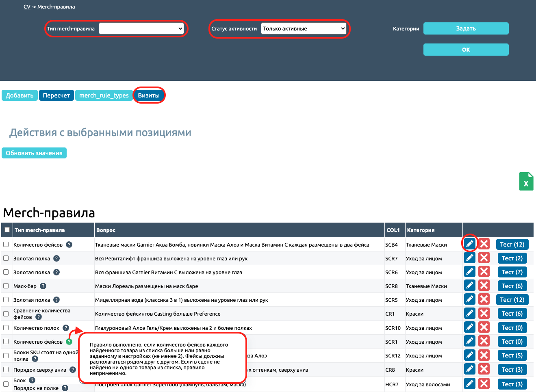Click the Тест (7) button
This screenshot has width=536, height=392.
coord(512,272)
